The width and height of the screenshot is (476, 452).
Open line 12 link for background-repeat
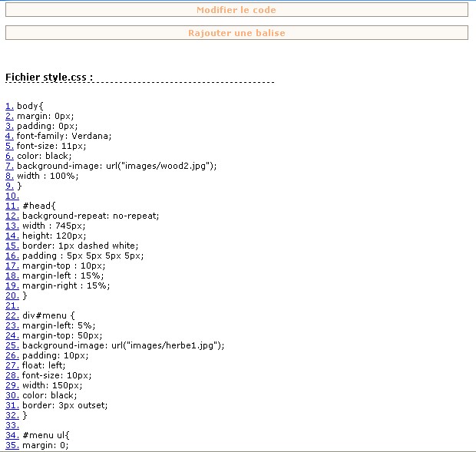pyautogui.click(x=12, y=216)
